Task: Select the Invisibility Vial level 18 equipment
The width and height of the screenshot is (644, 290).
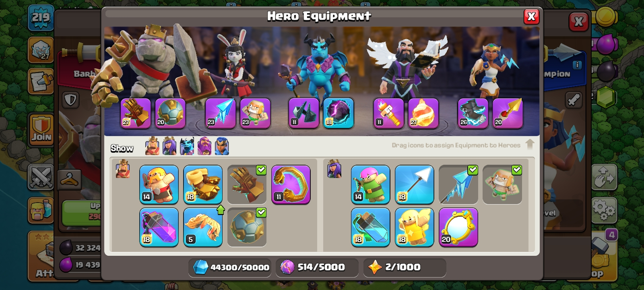Action: tap(370, 227)
